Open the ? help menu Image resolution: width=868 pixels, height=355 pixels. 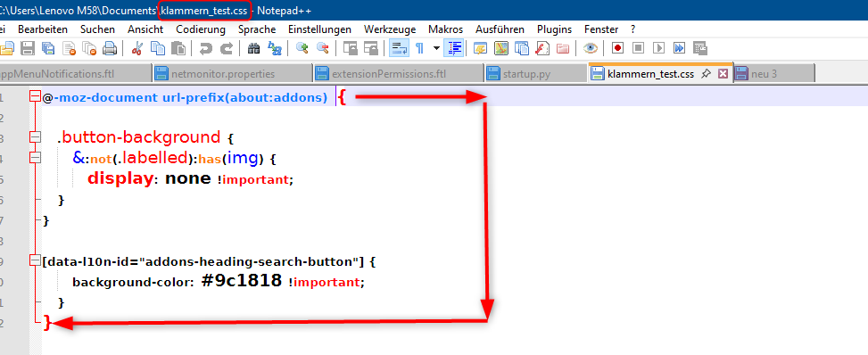click(x=633, y=29)
